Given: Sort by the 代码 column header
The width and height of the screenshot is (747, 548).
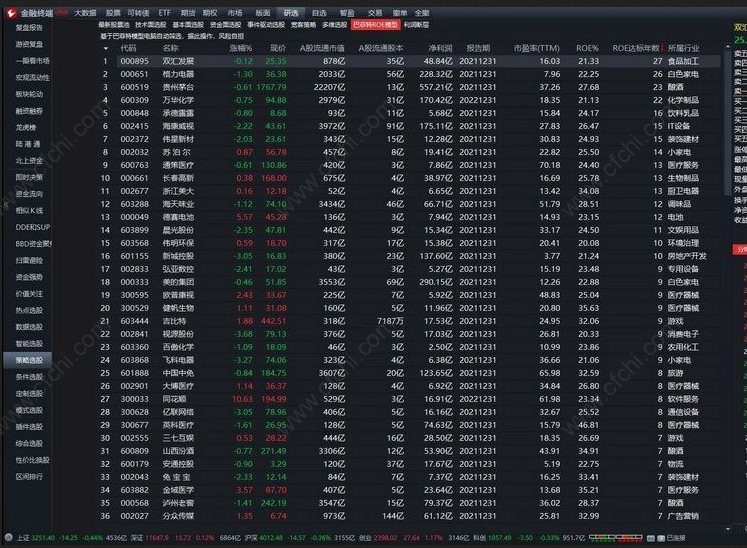Looking at the screenshot, I should (x=128, y=48).
